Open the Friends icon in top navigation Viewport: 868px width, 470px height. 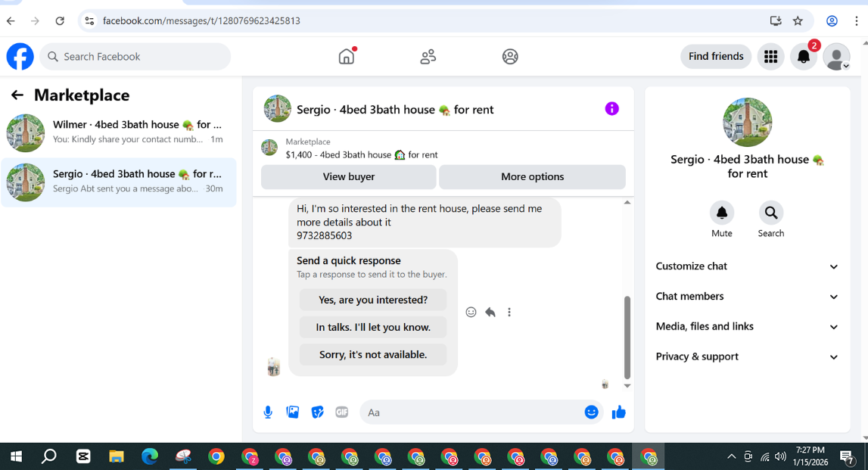pyautogui.click(x=428, y=57)
